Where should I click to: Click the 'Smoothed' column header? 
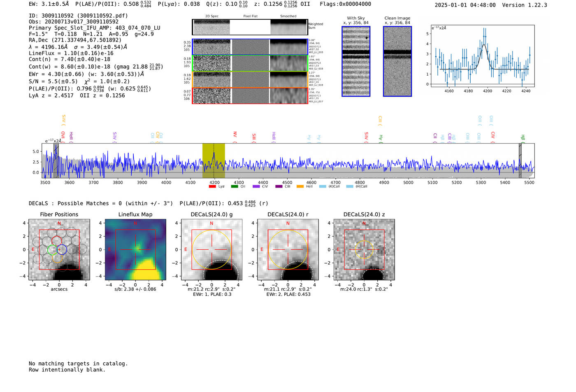288,16
